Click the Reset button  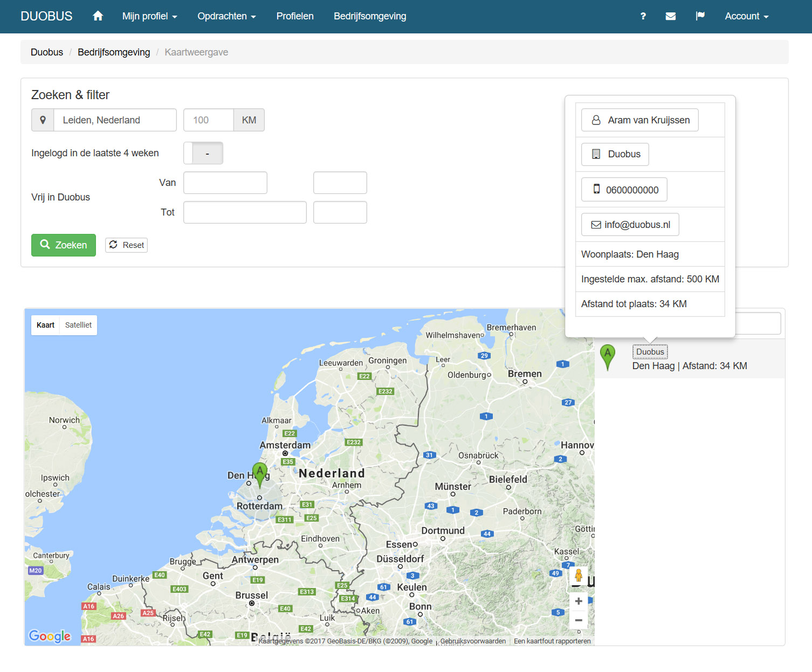coord(127,245)
